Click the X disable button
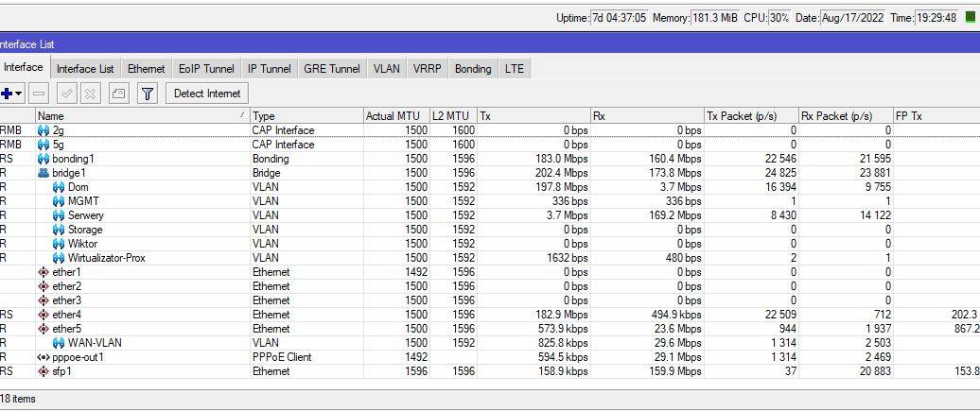Screen dimensions: 980x411 click(91, 94)
